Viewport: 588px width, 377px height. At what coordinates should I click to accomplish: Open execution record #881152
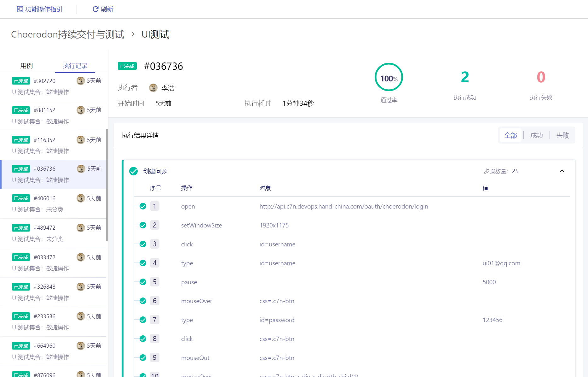click(x=53, y=115)
